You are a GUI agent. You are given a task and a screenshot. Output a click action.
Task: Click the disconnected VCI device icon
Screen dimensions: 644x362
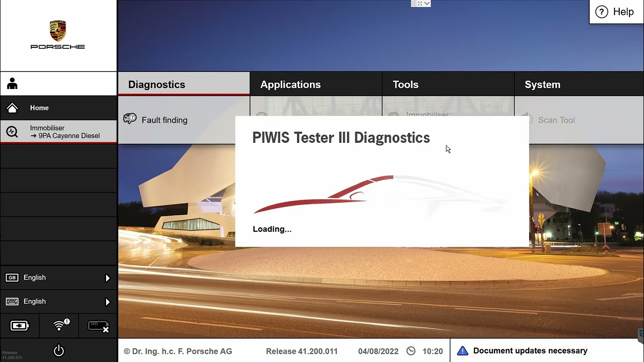pos(98,326)
